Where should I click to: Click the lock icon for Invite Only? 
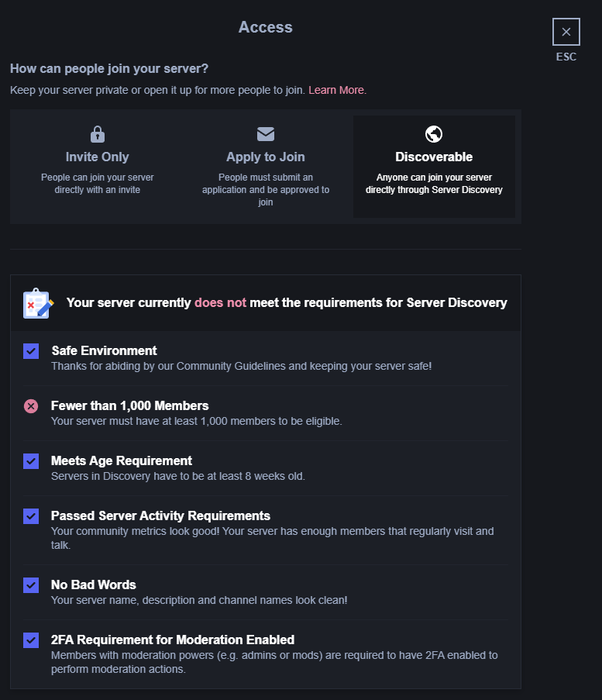point(98,134)
